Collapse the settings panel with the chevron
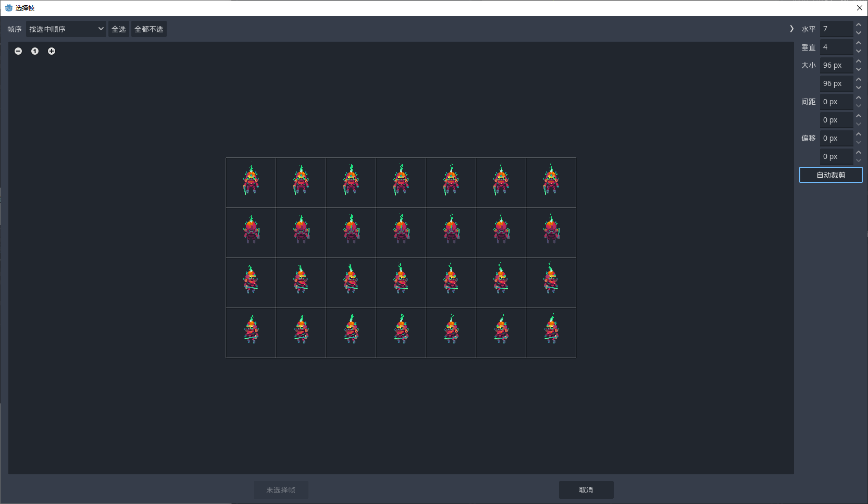 click(791, 29)
